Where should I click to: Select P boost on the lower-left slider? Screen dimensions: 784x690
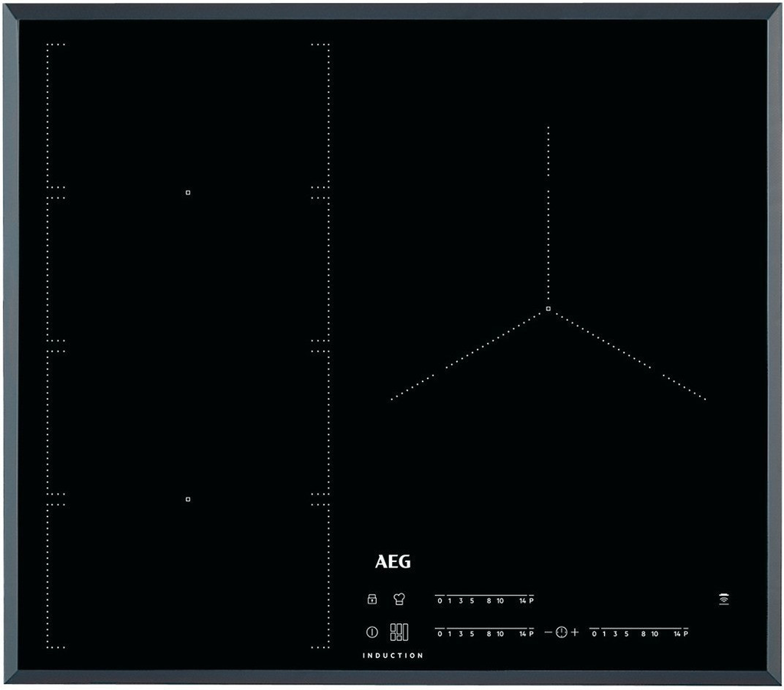click(x=531, y=634)
